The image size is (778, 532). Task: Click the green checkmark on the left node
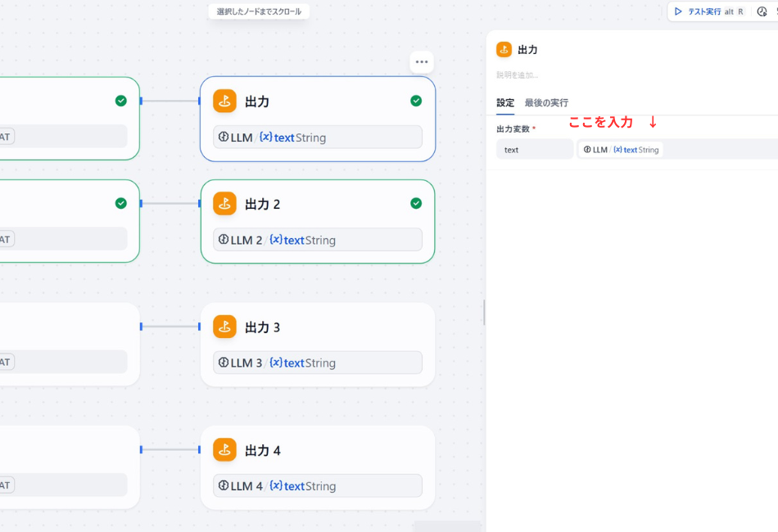coord(120,100)
